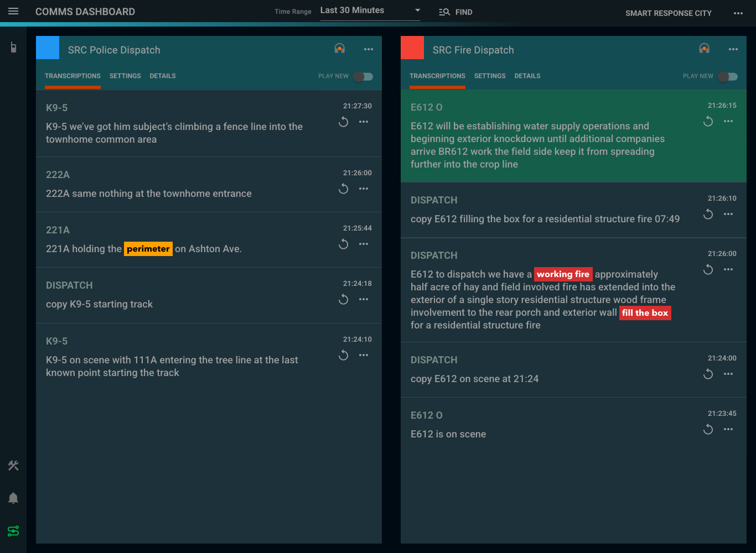
Task: Select '222A same nothing at the townhome entrance' text
Action: coord(149,194)
